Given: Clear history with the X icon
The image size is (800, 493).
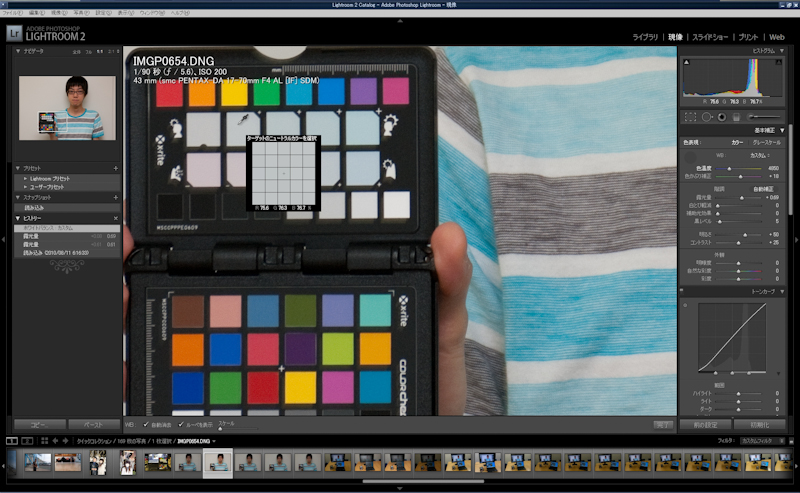Looking at the screenshot, I should [116, 218].
